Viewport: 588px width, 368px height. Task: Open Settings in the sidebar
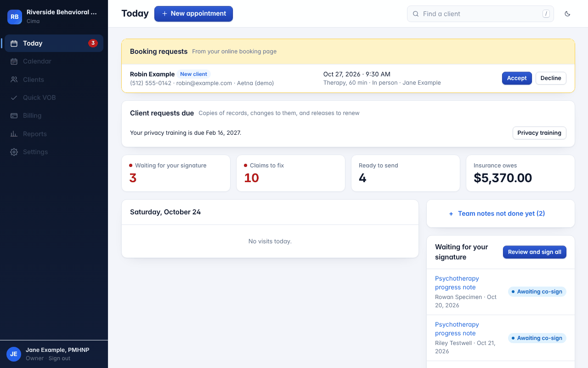coord(54,152)
